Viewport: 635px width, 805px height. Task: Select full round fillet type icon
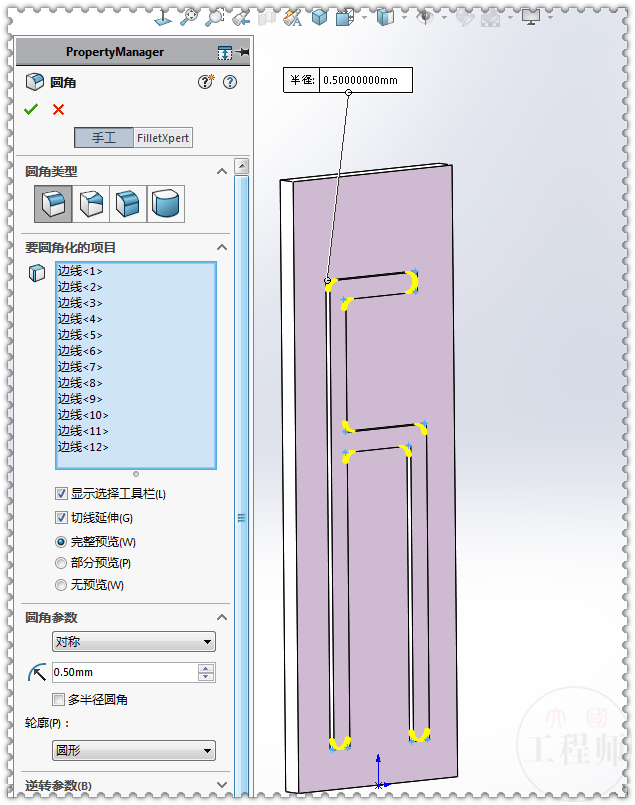(x=165, y=204)
